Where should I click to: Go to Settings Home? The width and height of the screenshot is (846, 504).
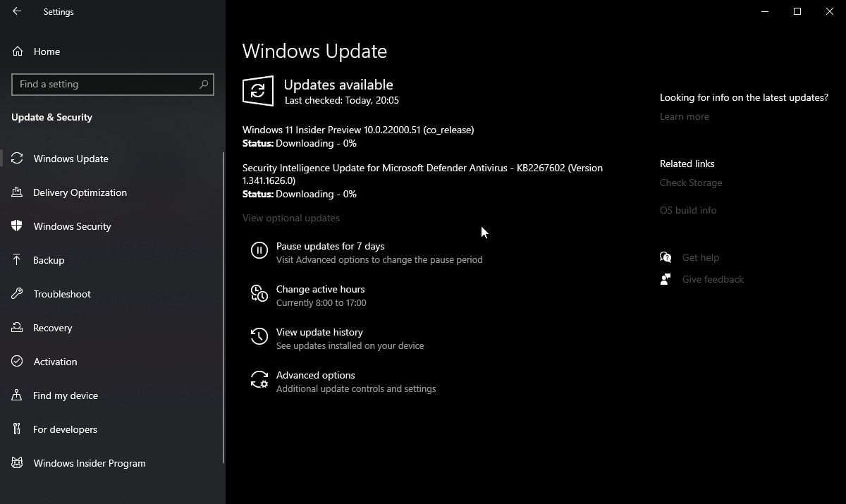[x=113, y=51]
